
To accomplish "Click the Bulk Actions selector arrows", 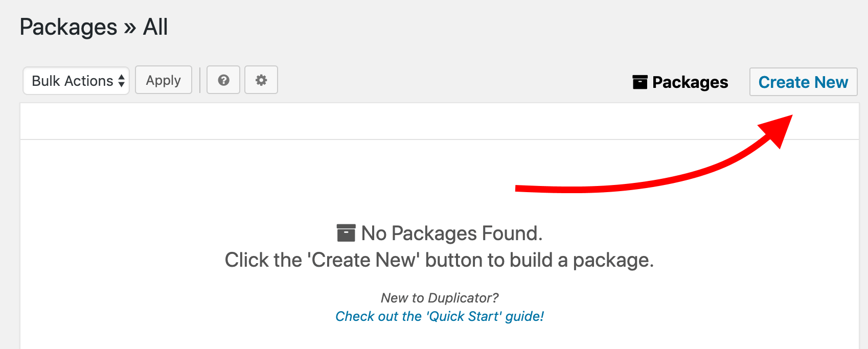I will tap(121, 80).
